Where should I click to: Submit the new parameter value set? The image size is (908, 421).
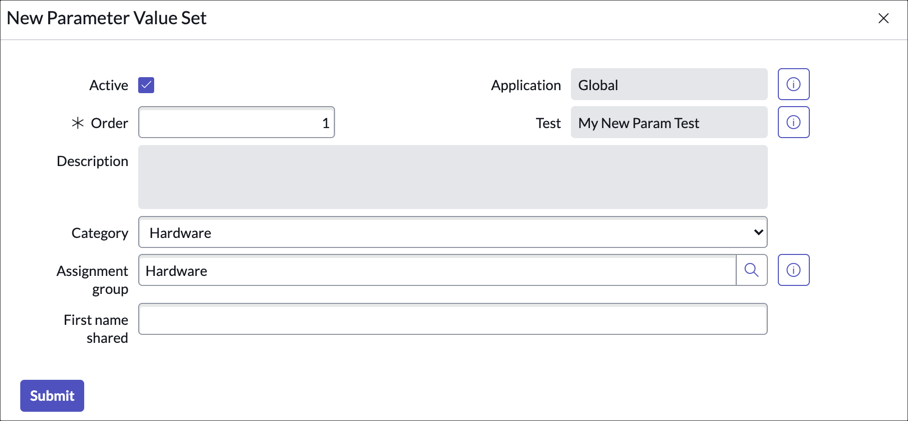[x=52, y=396]
